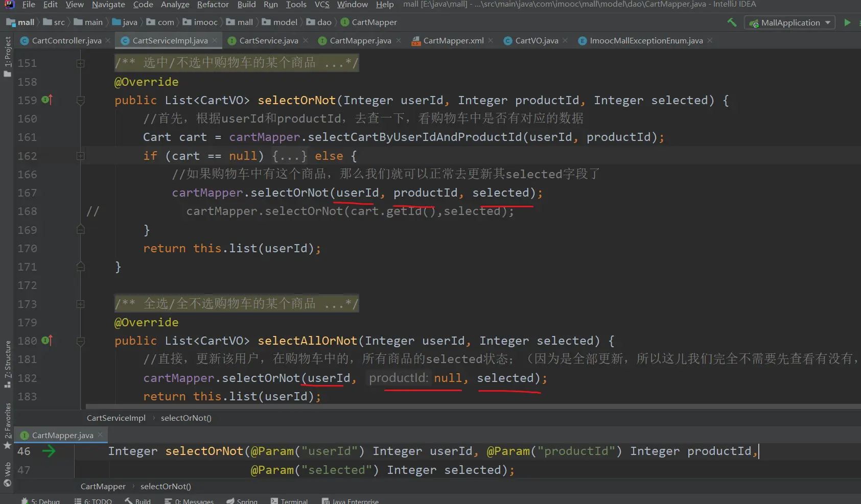Run MallApplication with the green play button
This screenshot has width=861, height=504.
tap(847, 22)
